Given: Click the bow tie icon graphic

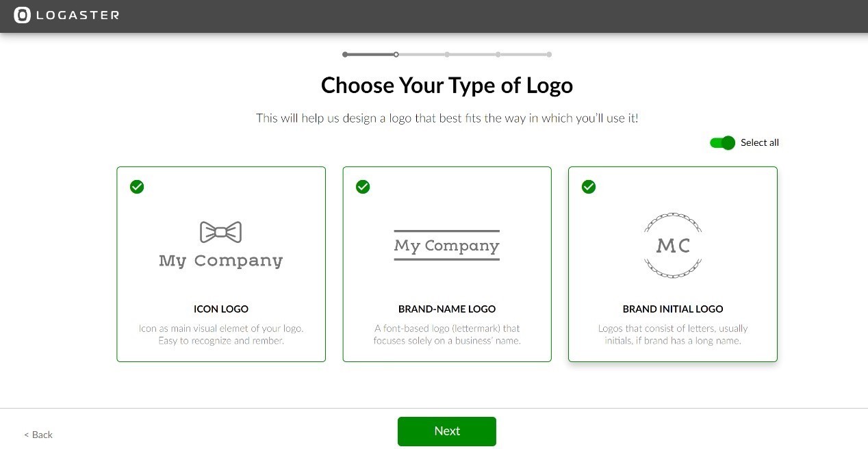Looking at the screenshot, I should pyautogui.click(x=220, y=232).
